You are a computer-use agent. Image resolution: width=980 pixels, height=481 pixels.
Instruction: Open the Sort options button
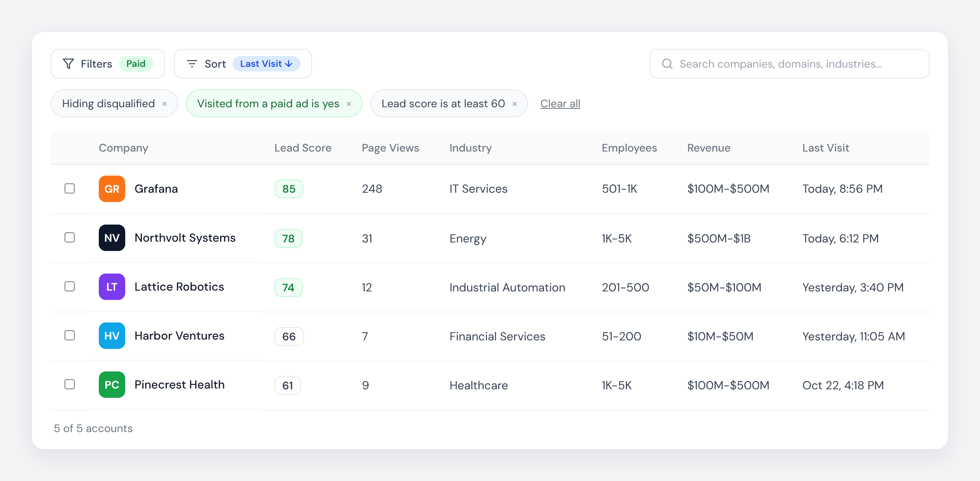(243, 64)
